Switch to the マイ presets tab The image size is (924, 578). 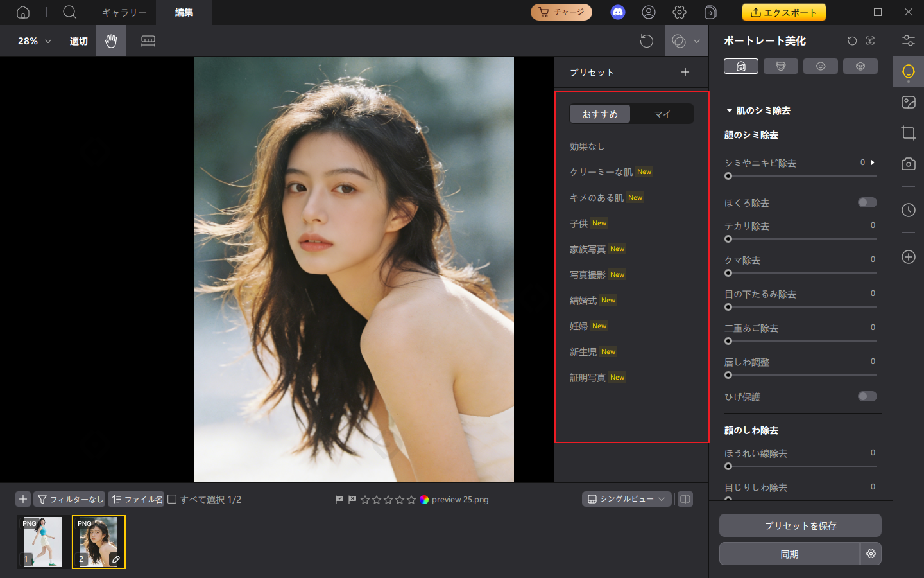point(662,114)
